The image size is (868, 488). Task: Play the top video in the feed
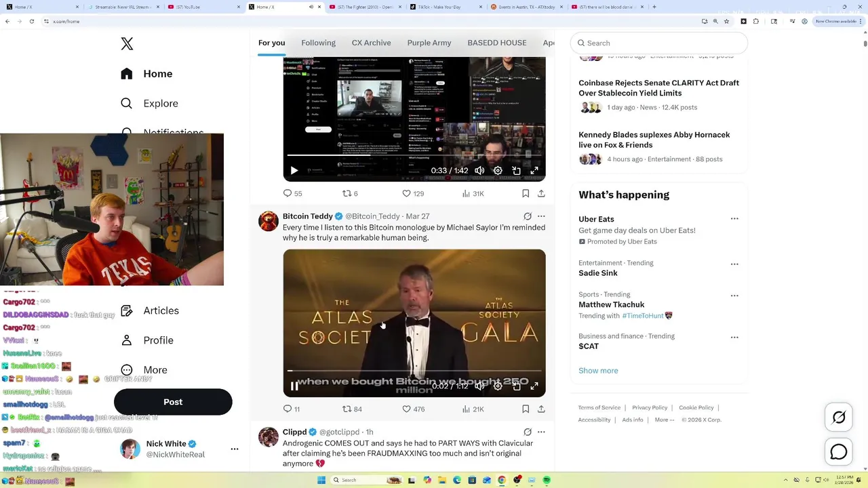point(294,171)
